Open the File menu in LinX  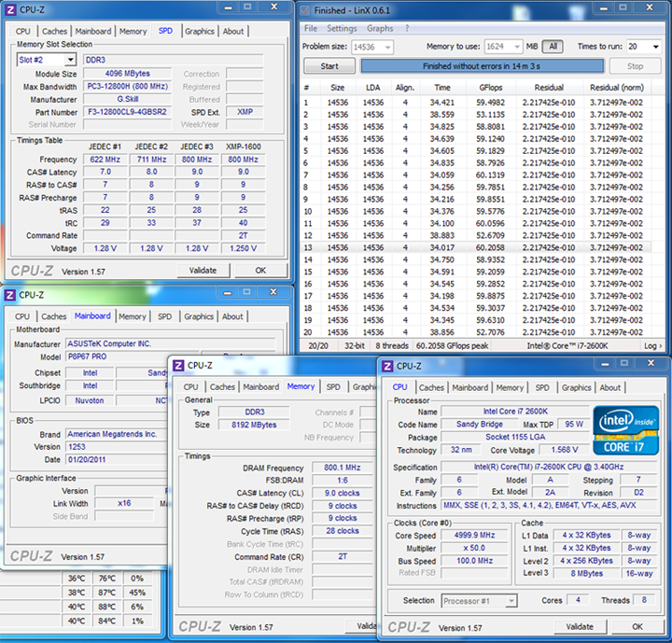(311, 28)
